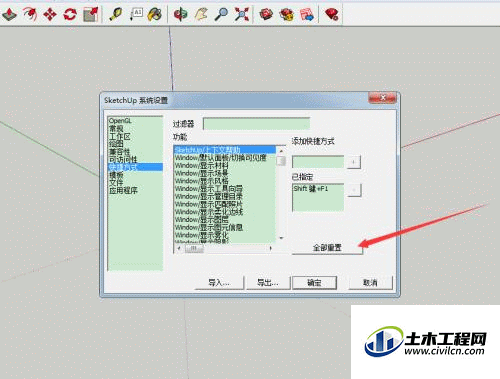Click the 全部重置 reset all button
The image size is (500, 379).
coord(327,248)
